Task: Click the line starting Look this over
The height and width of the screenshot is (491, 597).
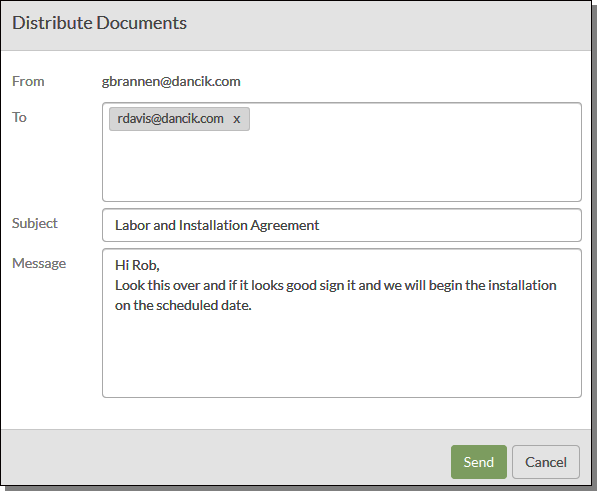Action: pos(335,285)
